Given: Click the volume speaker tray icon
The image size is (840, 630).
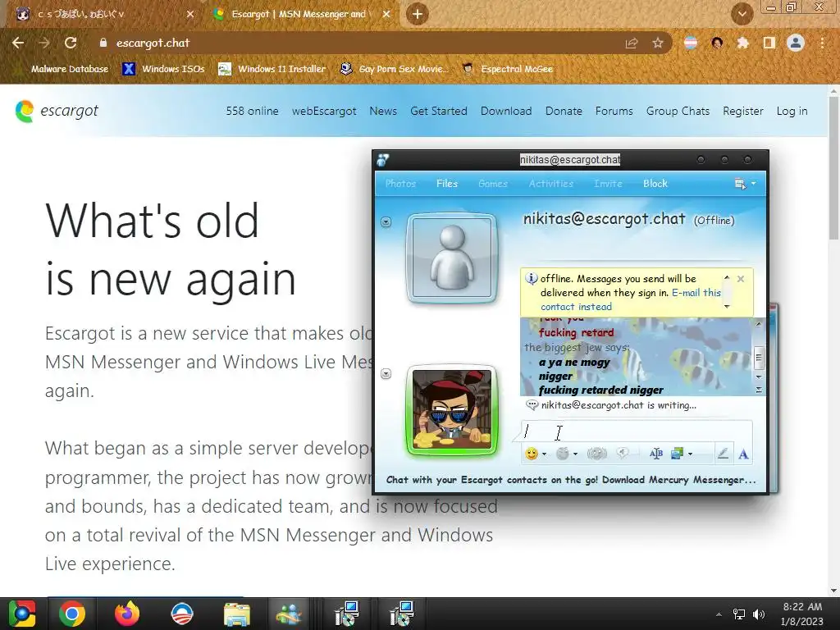Looking at the screenshot, I should pyautogui.click(x=759, y=614).
